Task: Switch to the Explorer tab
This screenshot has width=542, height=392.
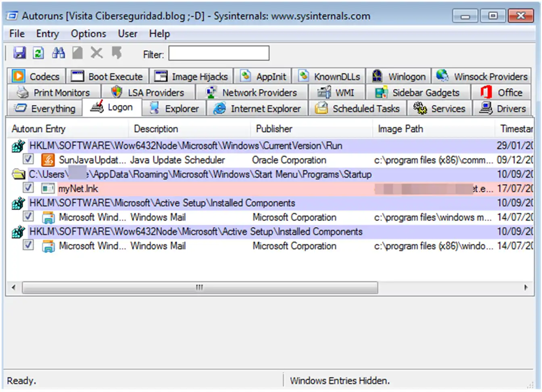Action: (x=174, y=108)
